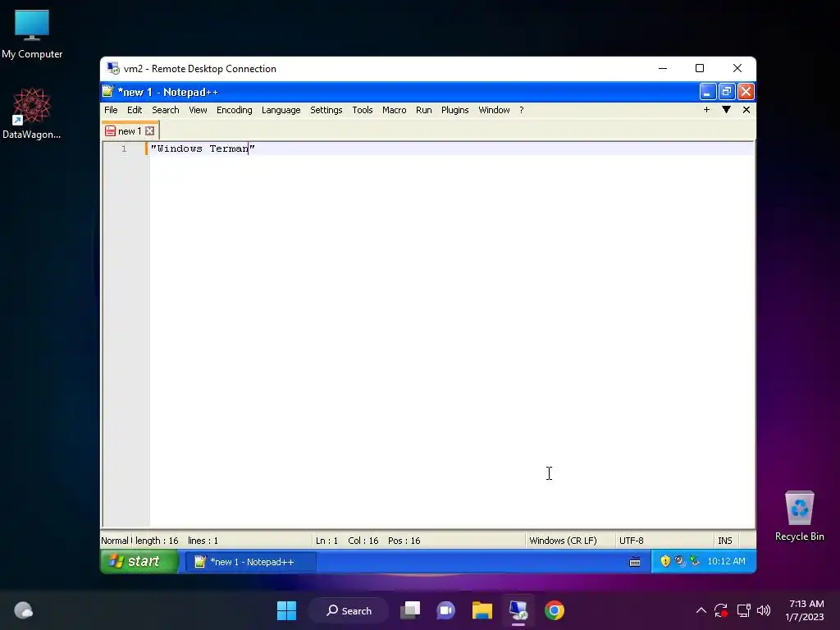Open the Run menu
Viewport: 840px width, 630px height.
coord(424,110)
